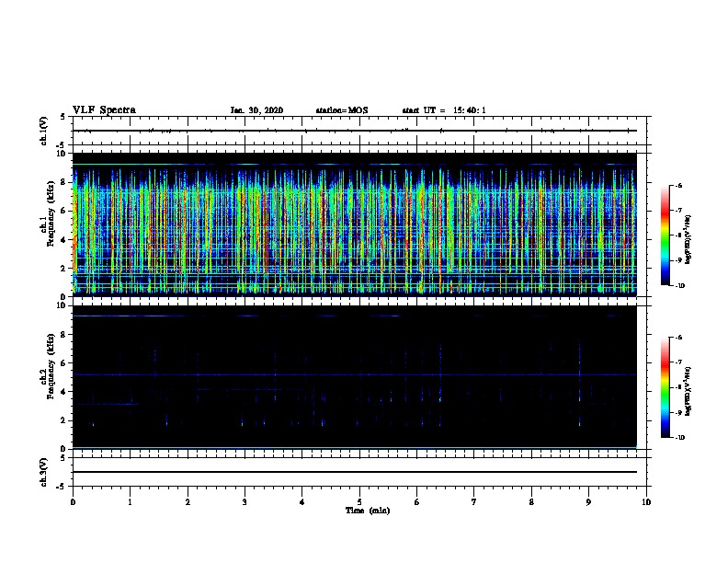
Task: Click the ch.1 color scale units label
Action: 688,240
